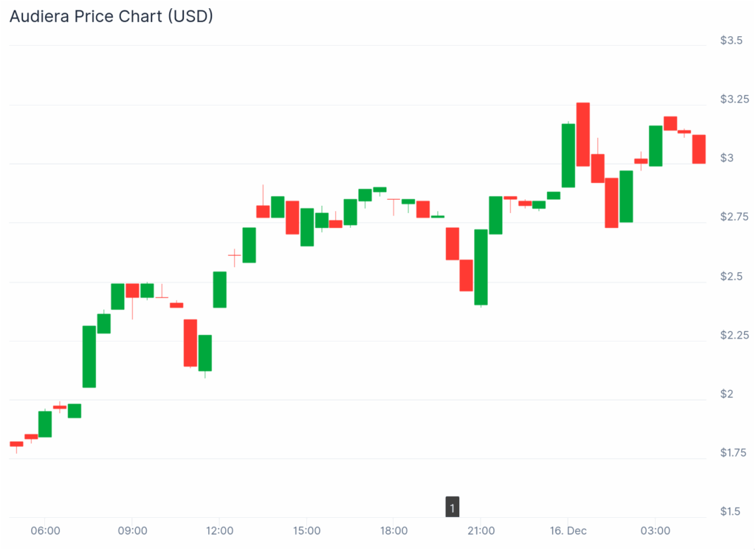Select the $2.75 price axis label
The height and width of the screenshot is (551, 756).
[735, 217]
